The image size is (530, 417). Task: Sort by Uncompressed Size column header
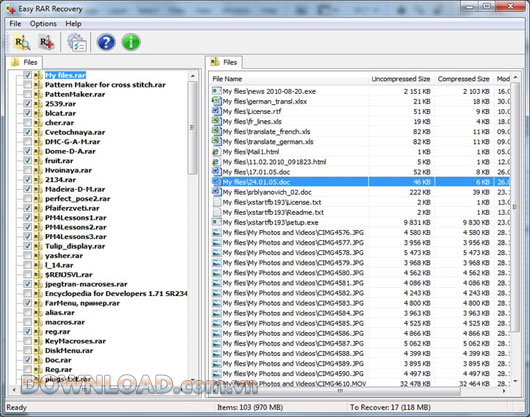pos(401,79)
